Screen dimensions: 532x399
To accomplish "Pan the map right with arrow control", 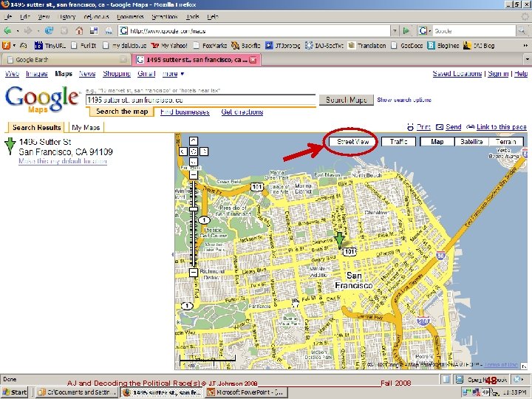I will (x=204, y=151).
